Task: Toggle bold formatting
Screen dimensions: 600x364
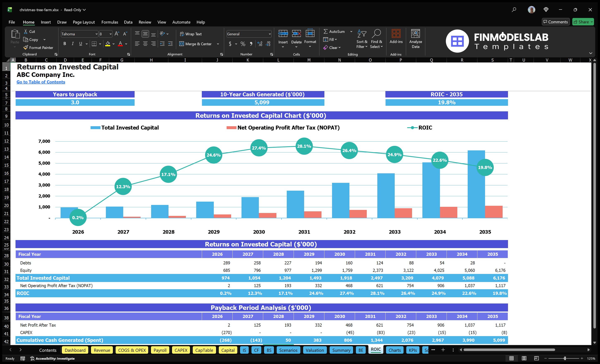Action: coord(65,44)
